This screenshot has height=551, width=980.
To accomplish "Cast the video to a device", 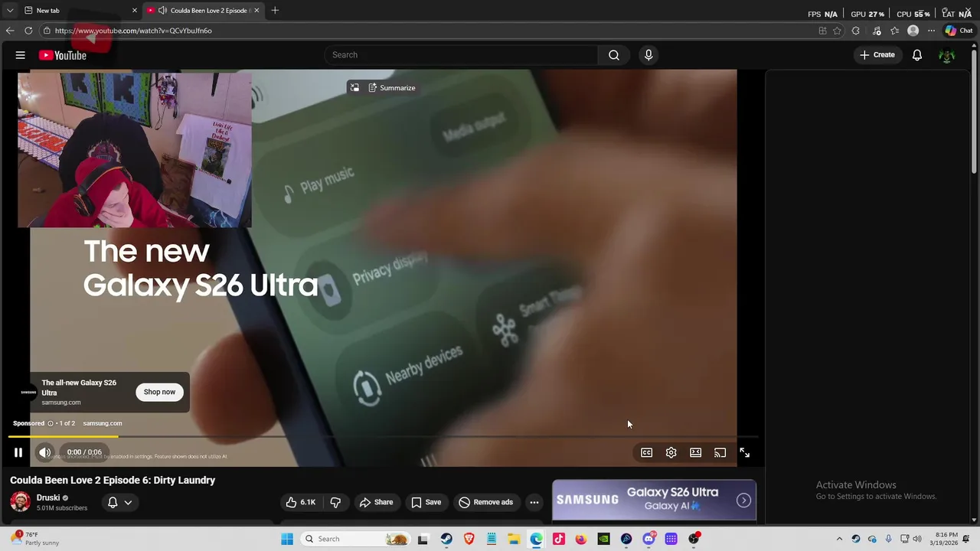I will pos(720,453).
